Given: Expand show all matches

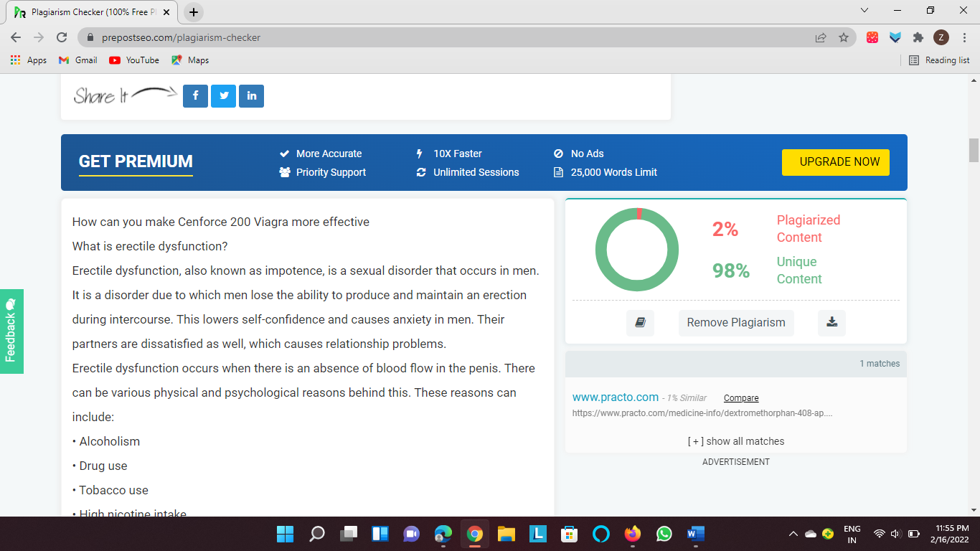Looking at the screenshot, I should (736, 441).
